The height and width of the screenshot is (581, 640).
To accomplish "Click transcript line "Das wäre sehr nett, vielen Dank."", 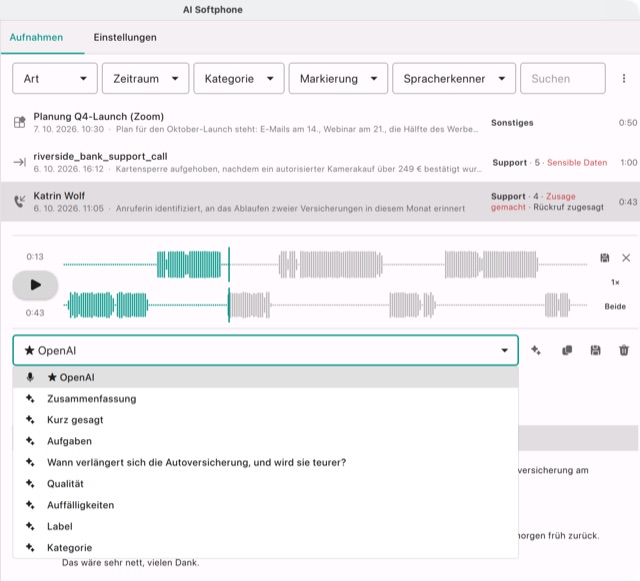I will [131, 563].
